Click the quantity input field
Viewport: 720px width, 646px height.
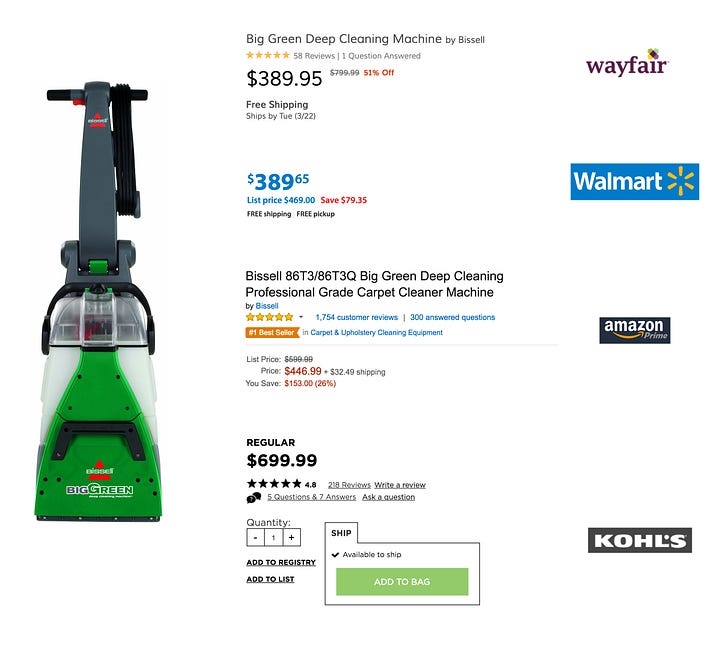tap(273, 538)
